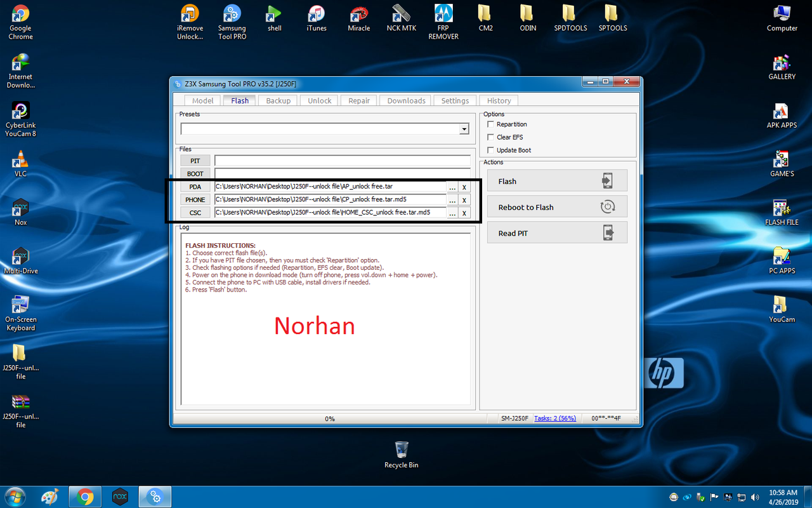Click Reboot to Flash button
The width and height of the screenshot is (812, 508).
556,207
